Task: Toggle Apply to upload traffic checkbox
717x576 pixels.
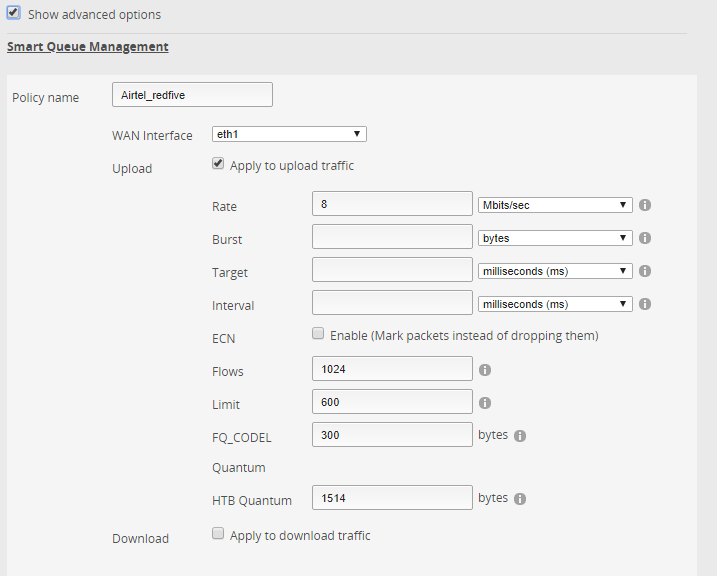Action: (x=218, y=164)
